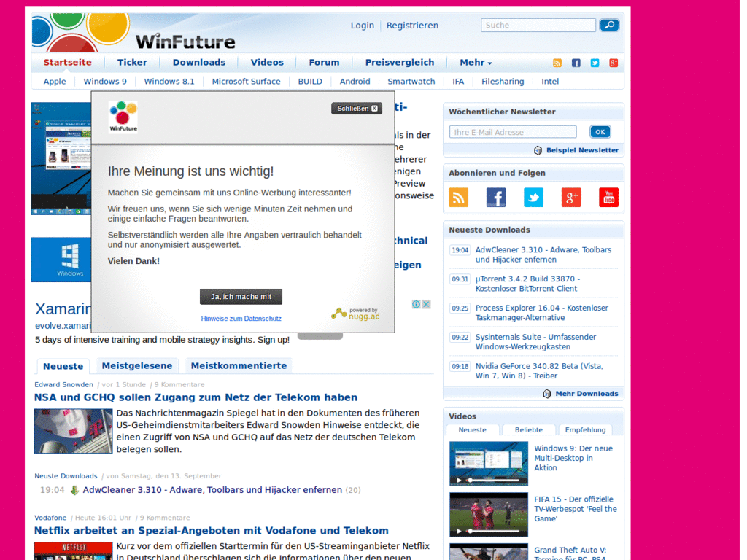Click the blue Twitter icon in the follow panel
The width and height of the screenshot is (747, 560).
(533, 197)
